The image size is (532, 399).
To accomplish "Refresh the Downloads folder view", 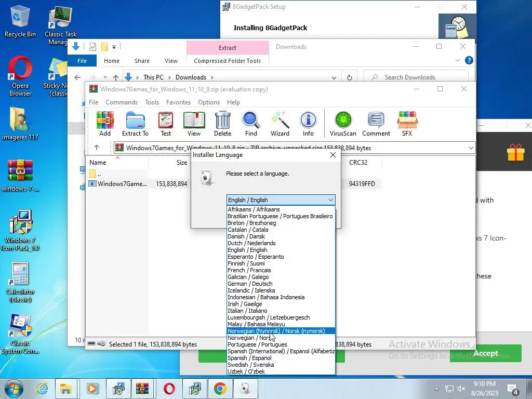I will (x=350, y=77).
